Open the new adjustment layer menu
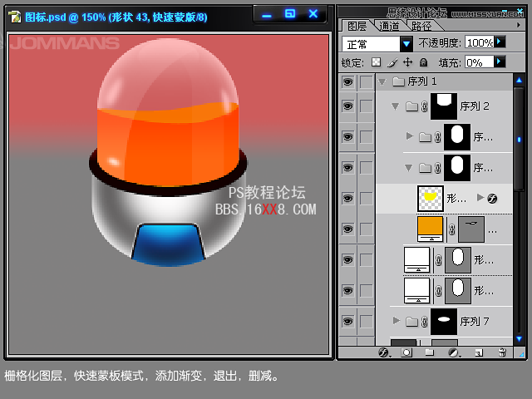 pyautogui.click(x=454, y=352)
